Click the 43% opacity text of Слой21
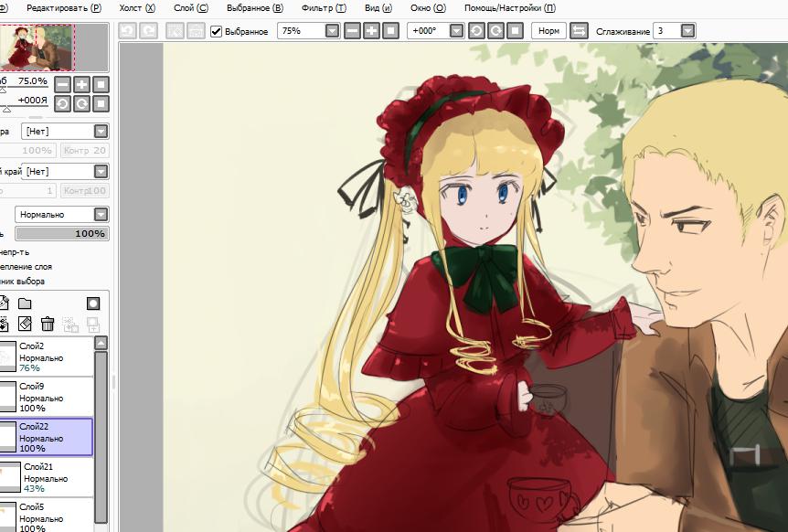 [34, 489]
